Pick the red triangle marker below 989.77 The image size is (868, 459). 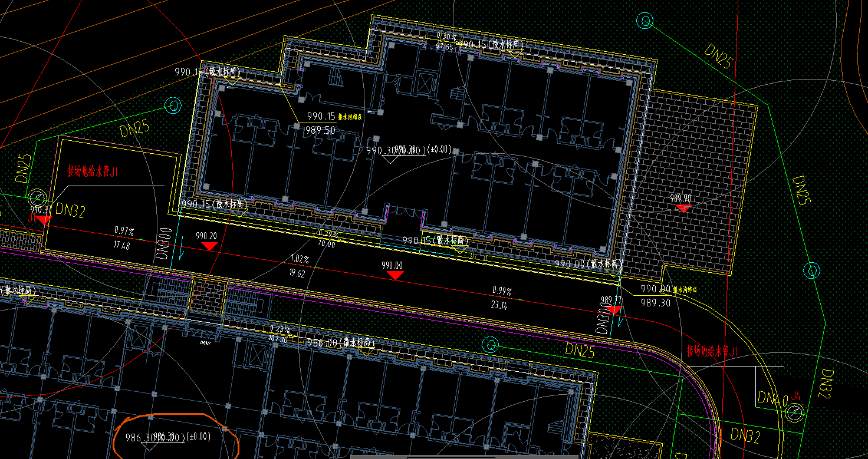tap(614, 309)
